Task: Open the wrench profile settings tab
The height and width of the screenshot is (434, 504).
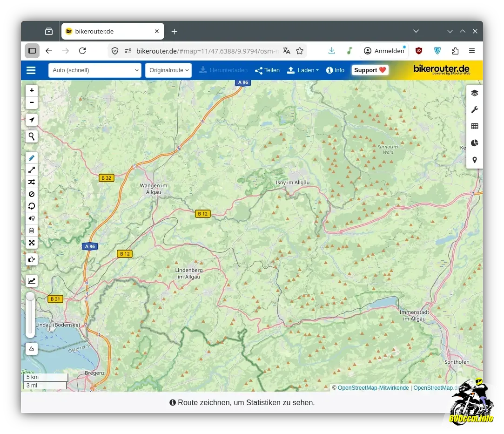Action: pyautogui.click(x=474, y=110)
